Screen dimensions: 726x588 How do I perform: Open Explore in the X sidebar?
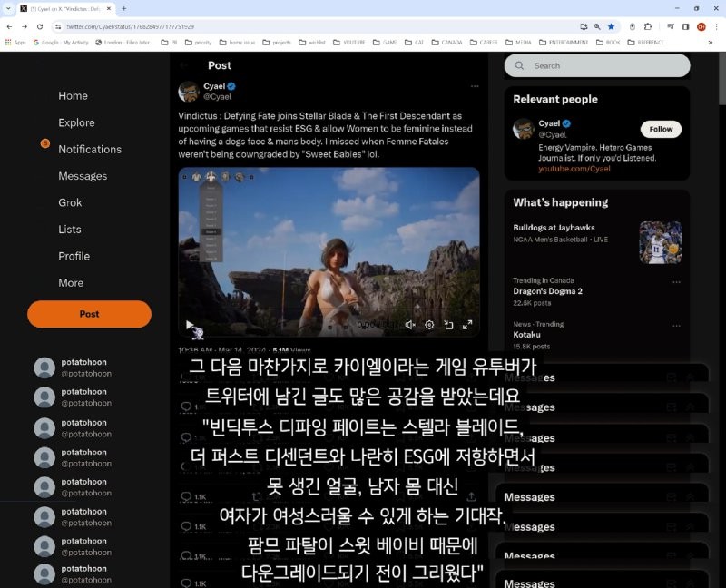[76, 122]
